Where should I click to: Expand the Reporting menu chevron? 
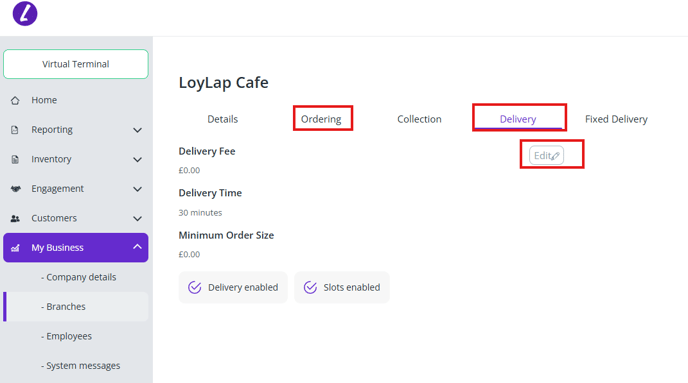click(137, 130)
